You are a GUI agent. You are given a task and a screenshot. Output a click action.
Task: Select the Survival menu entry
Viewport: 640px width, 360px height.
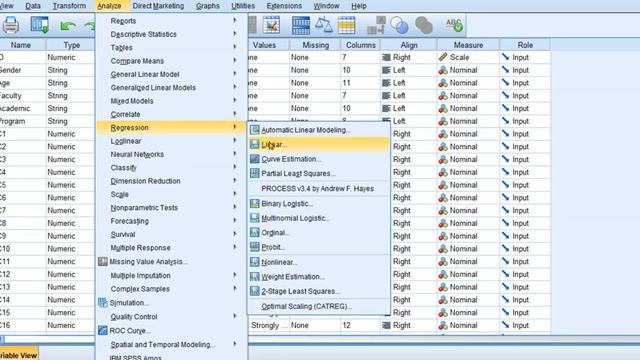(x=123, y=234)
